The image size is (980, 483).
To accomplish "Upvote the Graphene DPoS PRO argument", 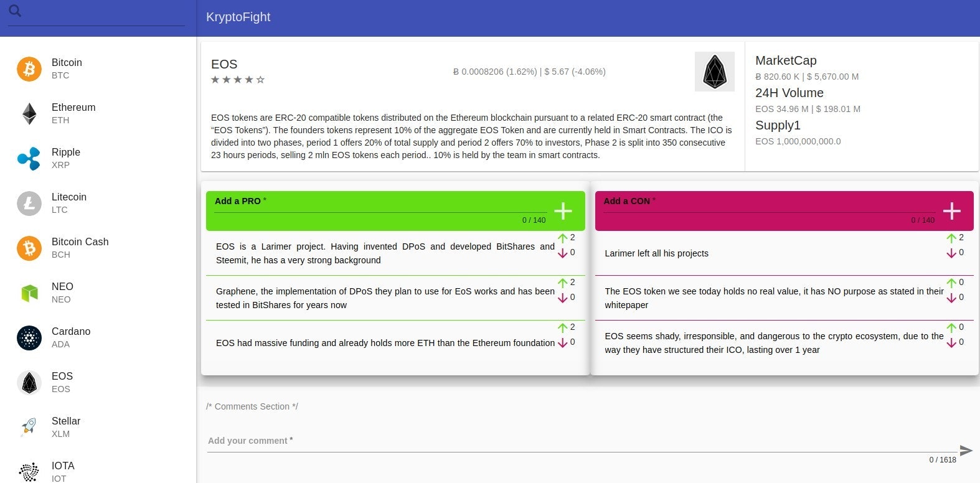I will (563, 283).
